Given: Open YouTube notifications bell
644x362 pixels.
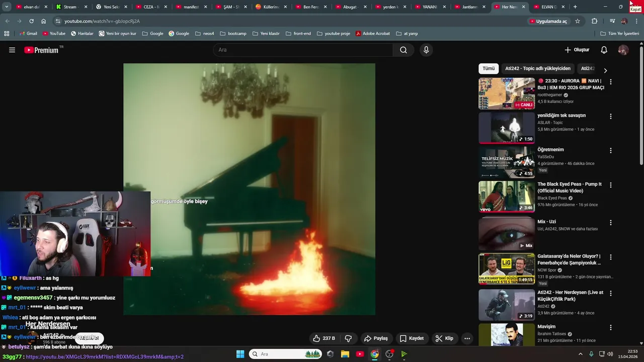Looking at the screenshot, I should click(604, 50).
